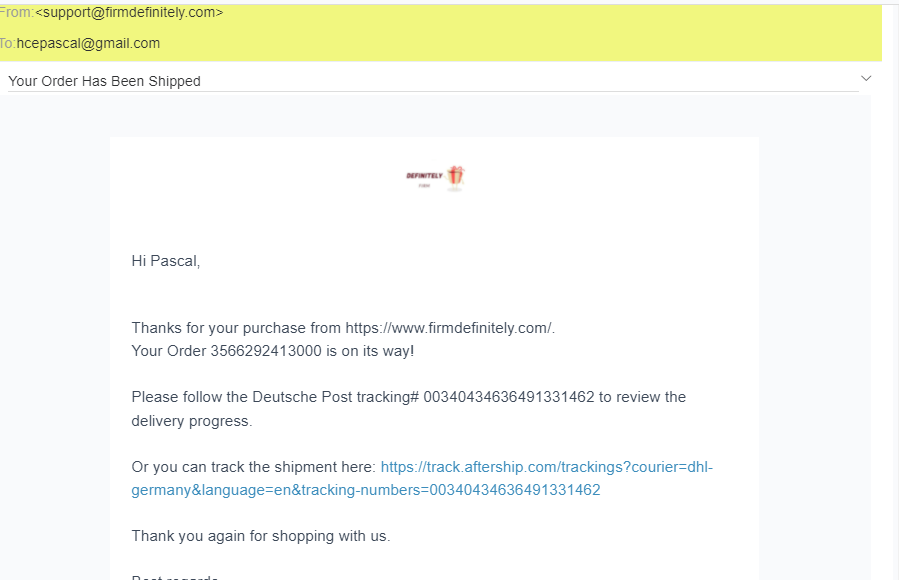Click the 'From:' label
Viewport: 899px width, 580px height.
coord(16,13)
